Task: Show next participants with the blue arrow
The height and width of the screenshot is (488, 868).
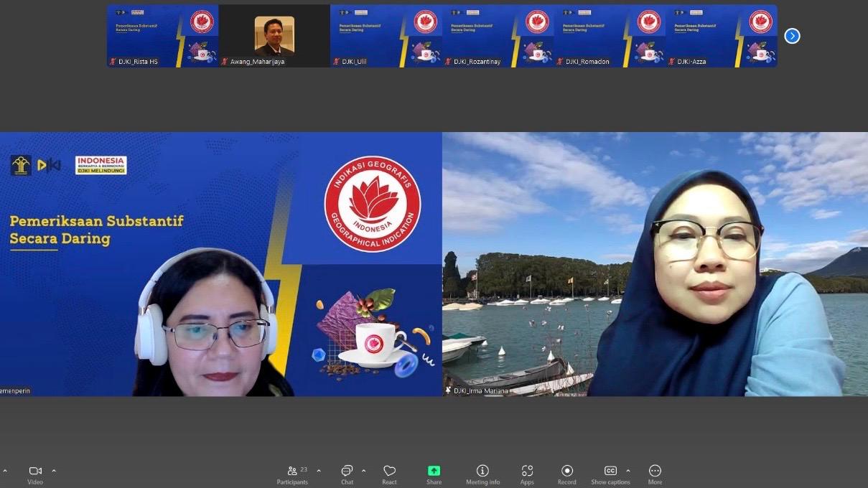Action: click(x=792, y=36)
